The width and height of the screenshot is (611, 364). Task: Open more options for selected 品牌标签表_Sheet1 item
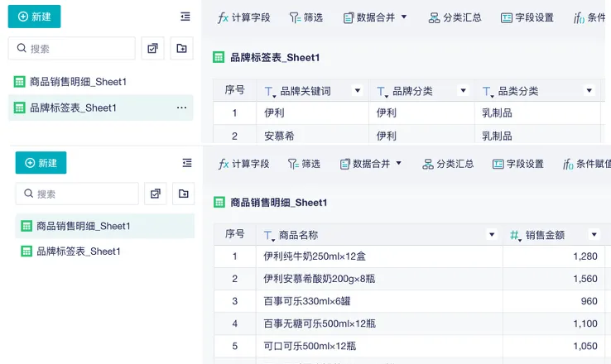coord(181,108)
